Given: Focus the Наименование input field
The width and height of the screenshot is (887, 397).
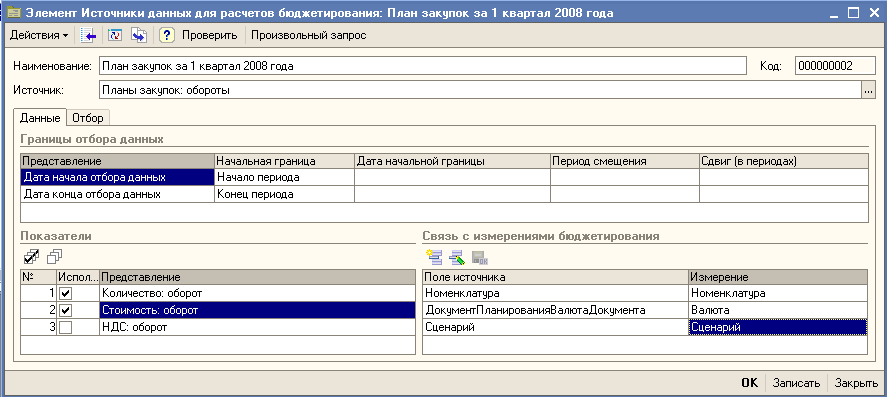Looking at the screenshot, I should coord(423,66).
